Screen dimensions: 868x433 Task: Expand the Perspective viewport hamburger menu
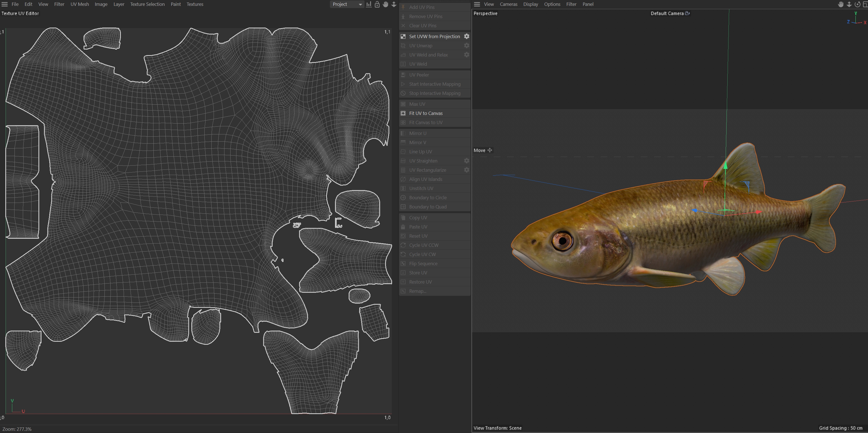click(x=477, y=4)
